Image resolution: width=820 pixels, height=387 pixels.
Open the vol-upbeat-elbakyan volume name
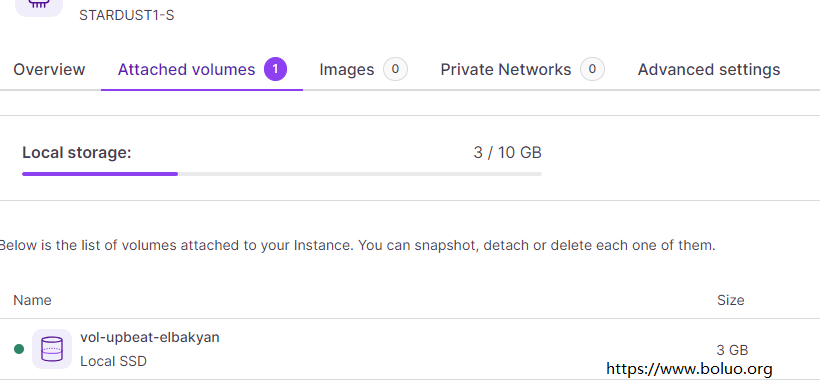[x=150, y=337]
